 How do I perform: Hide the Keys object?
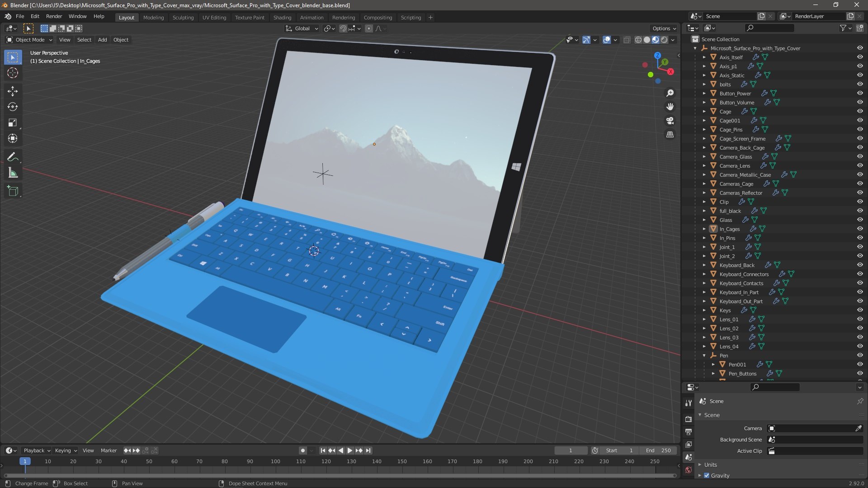pyautogui.click(x=860, y=310)
